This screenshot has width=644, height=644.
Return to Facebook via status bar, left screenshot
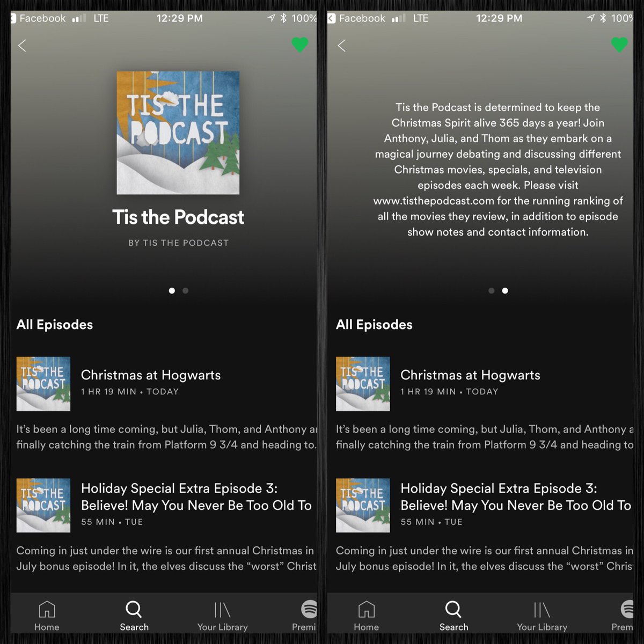coord(38,18)
